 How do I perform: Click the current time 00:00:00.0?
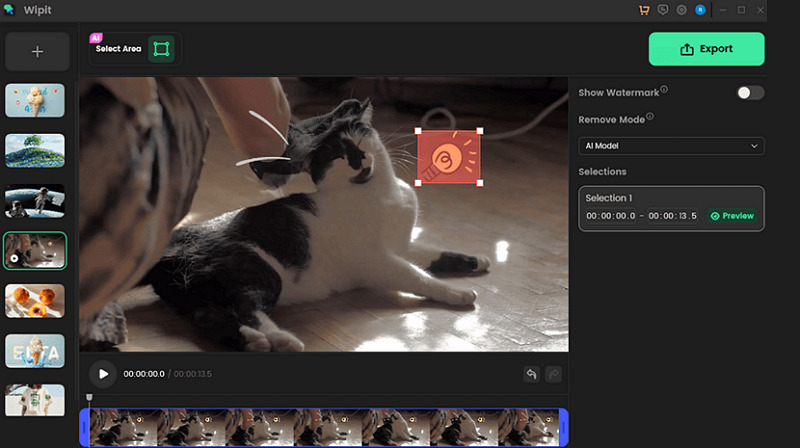click(144, 374)
